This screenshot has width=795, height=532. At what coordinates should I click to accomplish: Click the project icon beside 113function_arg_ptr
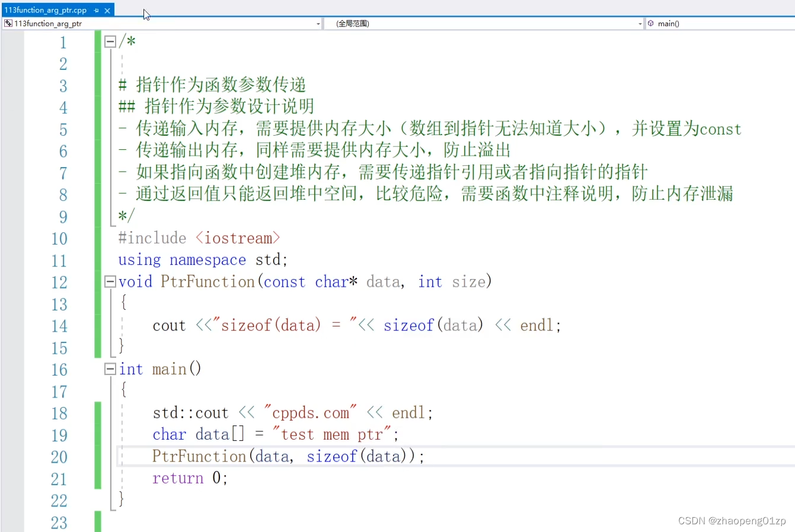tap(8, 24)
